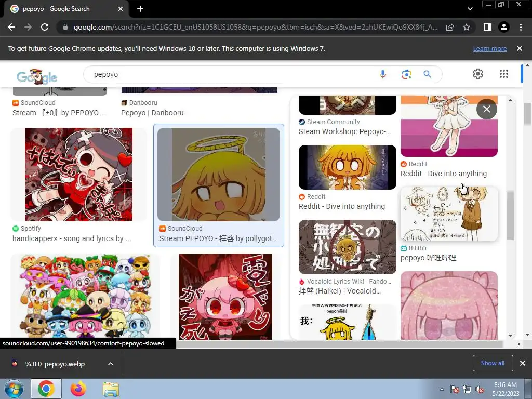
Task: Open the Windows Start menu
Action: 13,389
